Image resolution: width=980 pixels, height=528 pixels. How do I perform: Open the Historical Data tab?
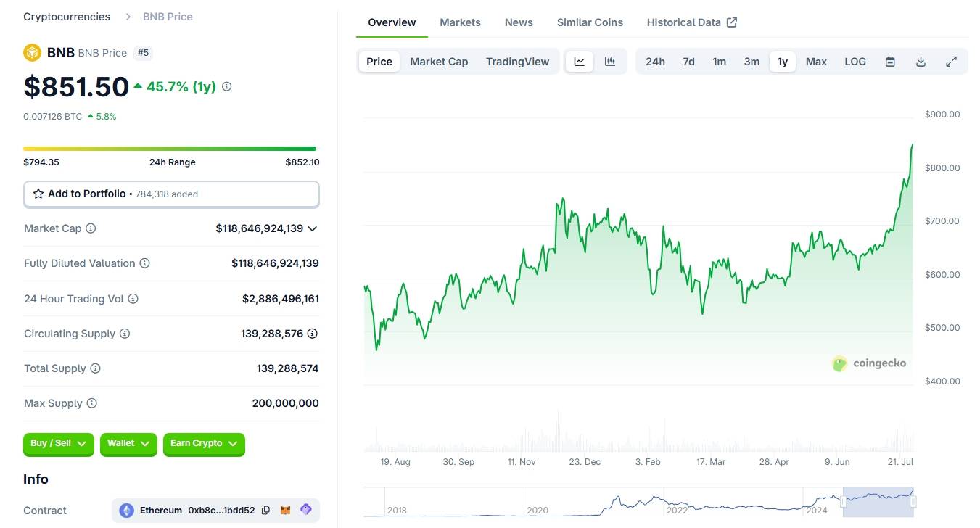tap(691, 22)
